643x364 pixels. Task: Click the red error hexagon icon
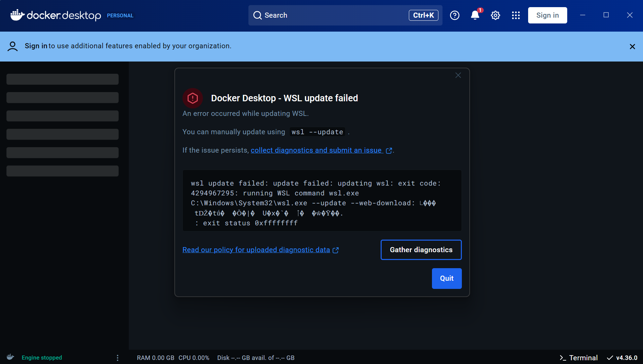pyautogui.click(x=193, y=98)
